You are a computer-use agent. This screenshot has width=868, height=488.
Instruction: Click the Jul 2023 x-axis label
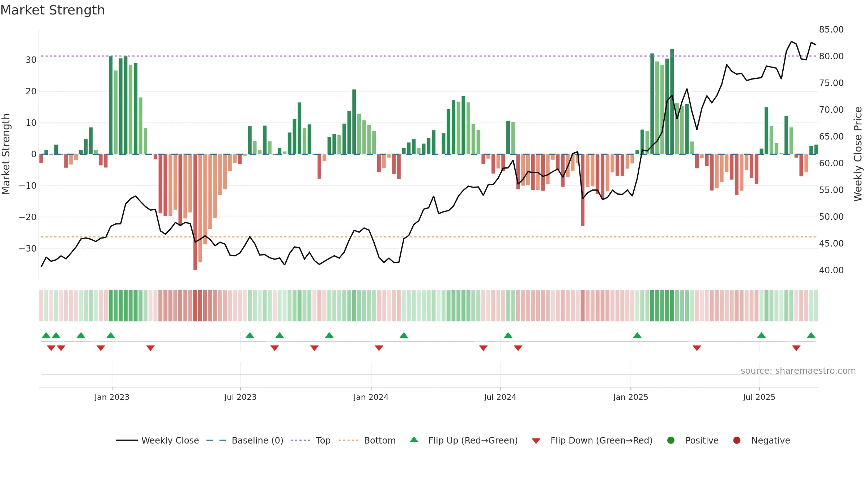240,397
